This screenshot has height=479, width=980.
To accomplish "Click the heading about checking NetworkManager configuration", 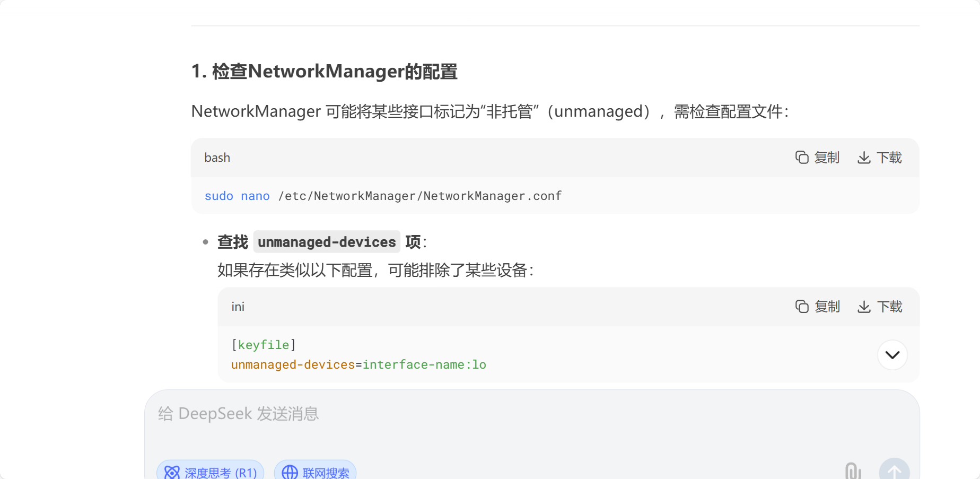I will pyautogui.click(x=325, y=71).
